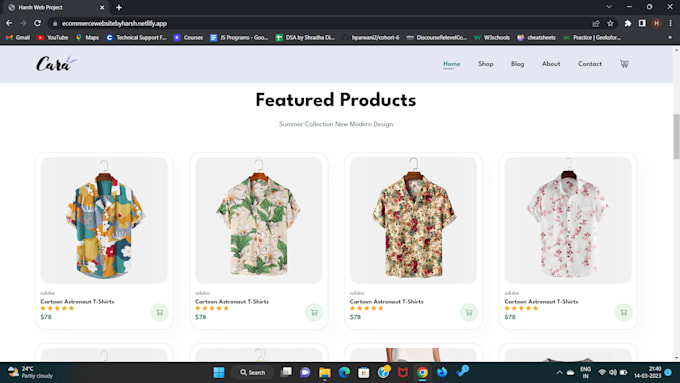
Task: Open the Maps bookmark
Action: pyautogui.click(x=87, y=37)
